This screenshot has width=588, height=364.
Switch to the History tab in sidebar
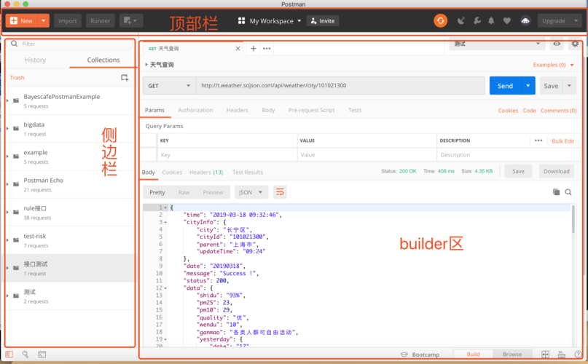pos(35,60)
